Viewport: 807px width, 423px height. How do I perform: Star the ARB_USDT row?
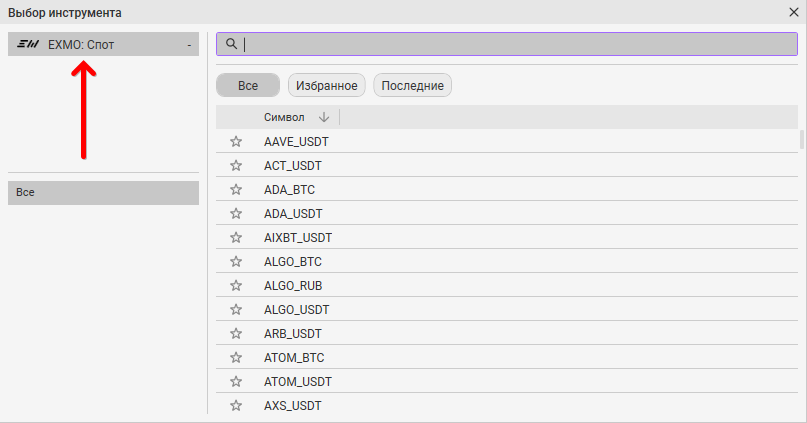(x=236, y=333)
